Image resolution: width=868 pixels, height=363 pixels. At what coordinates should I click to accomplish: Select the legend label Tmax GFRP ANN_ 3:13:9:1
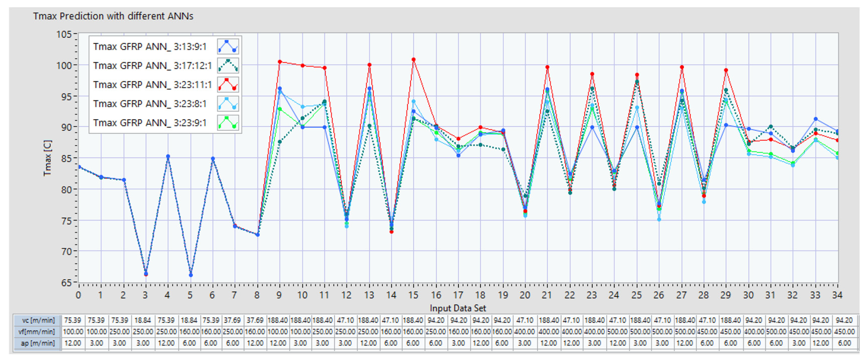[150, 47]
